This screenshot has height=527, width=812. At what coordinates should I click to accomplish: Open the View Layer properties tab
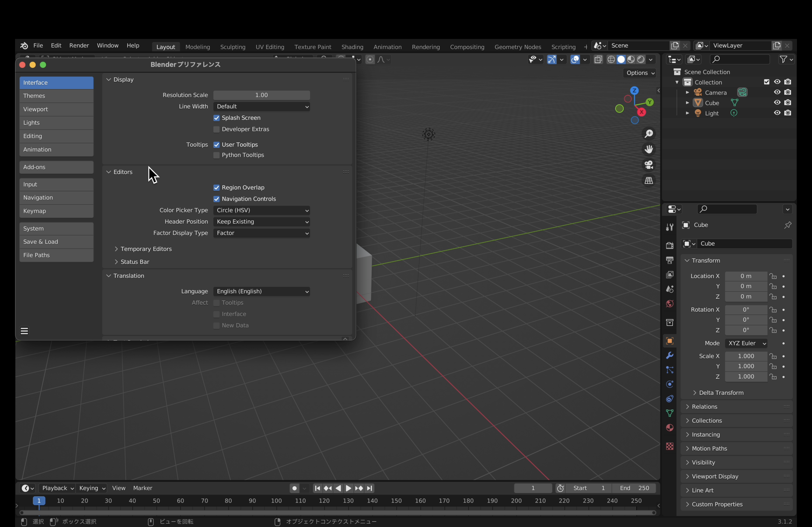click(669, 275)
